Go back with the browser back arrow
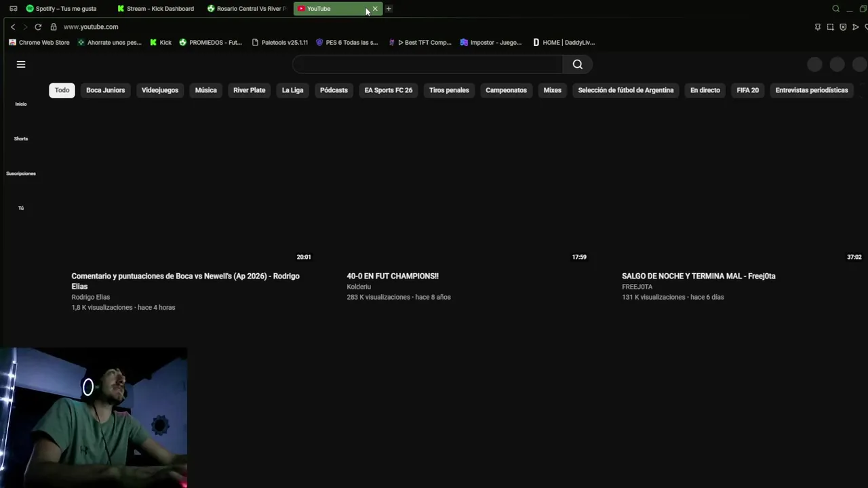 (13, 27)
